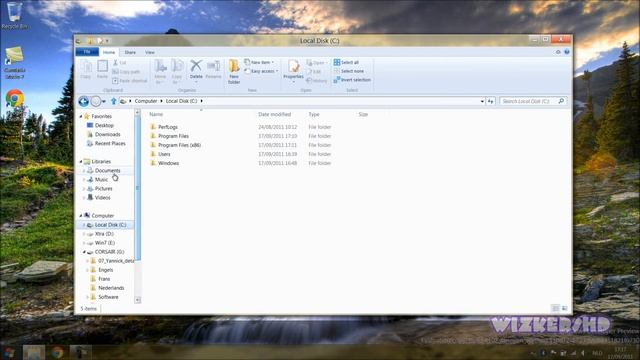Open the New item dropdown
This screenshot has height=360, width=640.
[x=259, y=62]
